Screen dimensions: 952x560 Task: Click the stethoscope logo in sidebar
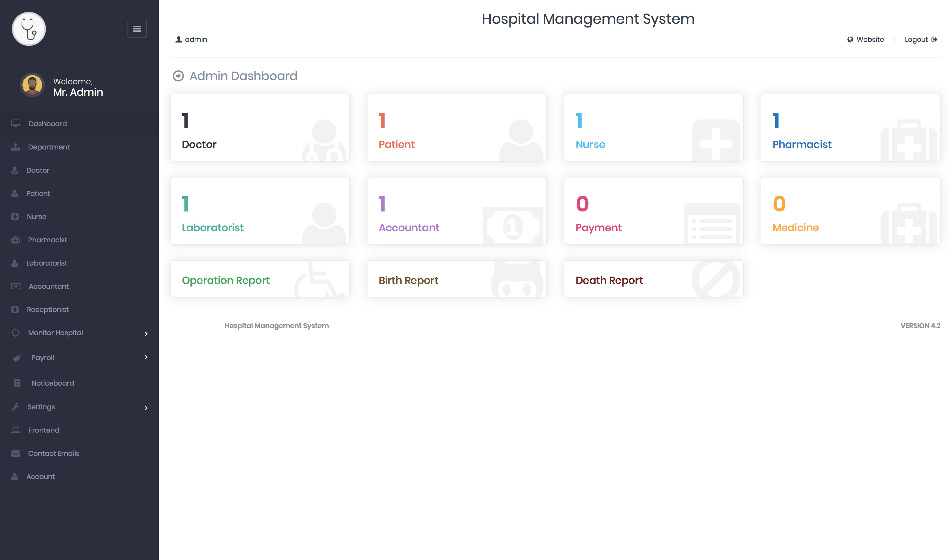[29, 29]
